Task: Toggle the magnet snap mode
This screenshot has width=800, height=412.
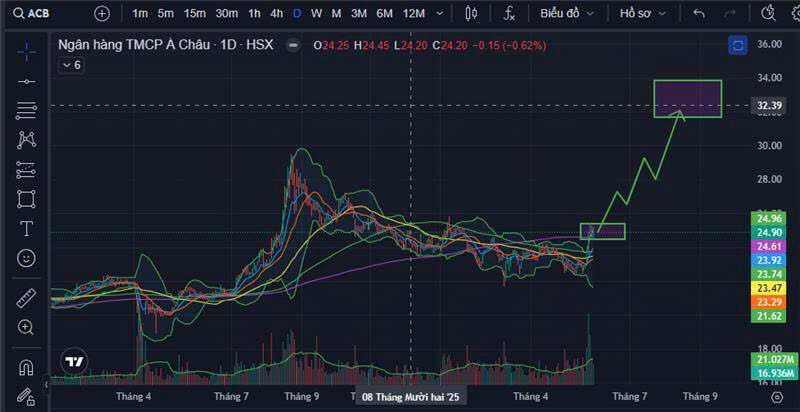Action: click(26, 367)
